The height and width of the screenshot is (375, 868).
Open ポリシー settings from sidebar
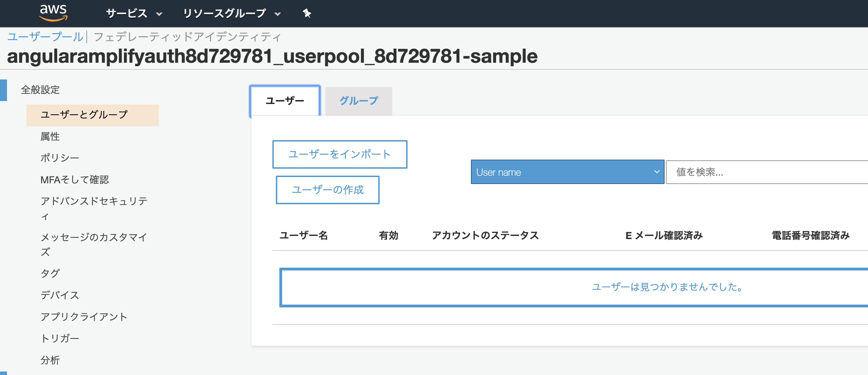coord(59,157)
